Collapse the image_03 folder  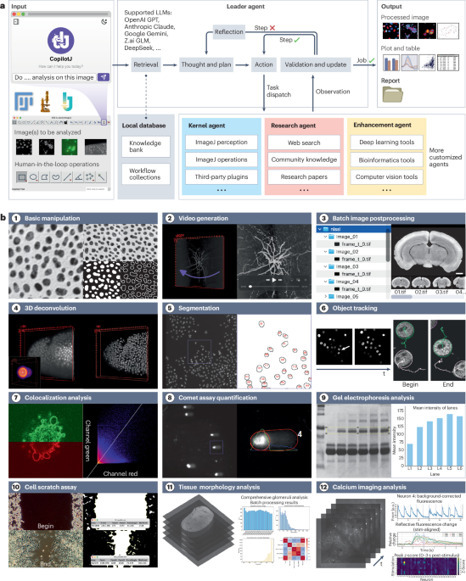click(x=326, y=267)
